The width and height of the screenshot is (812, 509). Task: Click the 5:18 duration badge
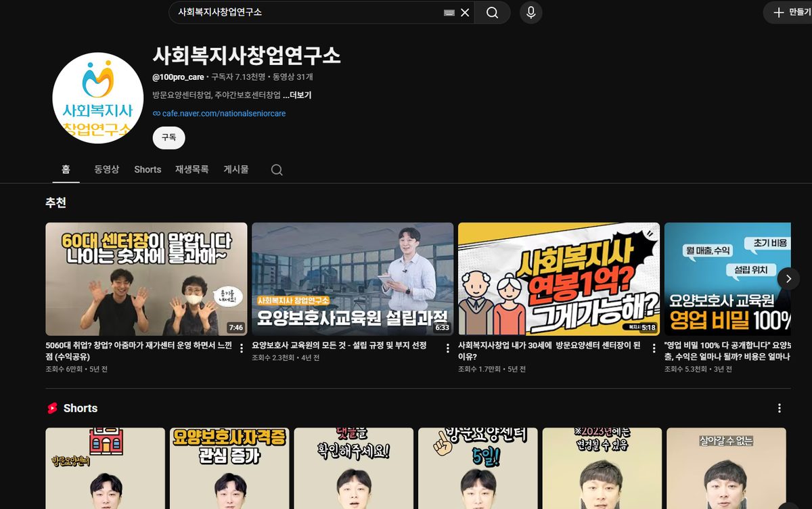[x=648, y=328]
